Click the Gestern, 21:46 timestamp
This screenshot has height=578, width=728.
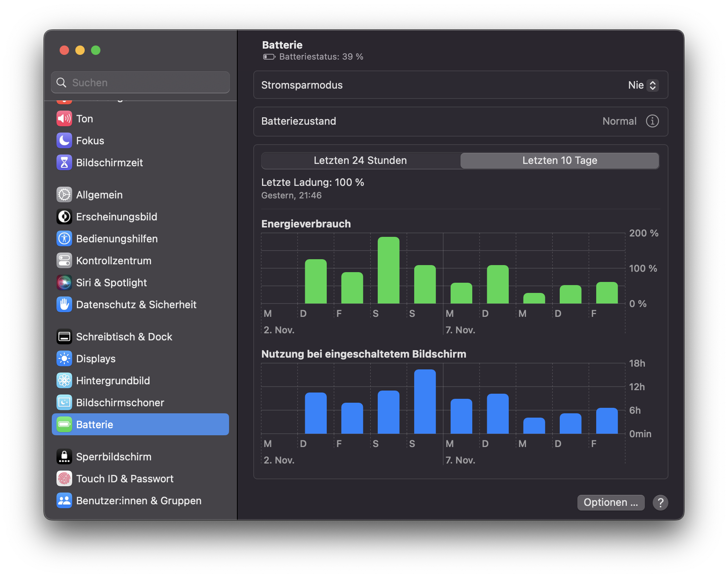(x=291, y=195)
